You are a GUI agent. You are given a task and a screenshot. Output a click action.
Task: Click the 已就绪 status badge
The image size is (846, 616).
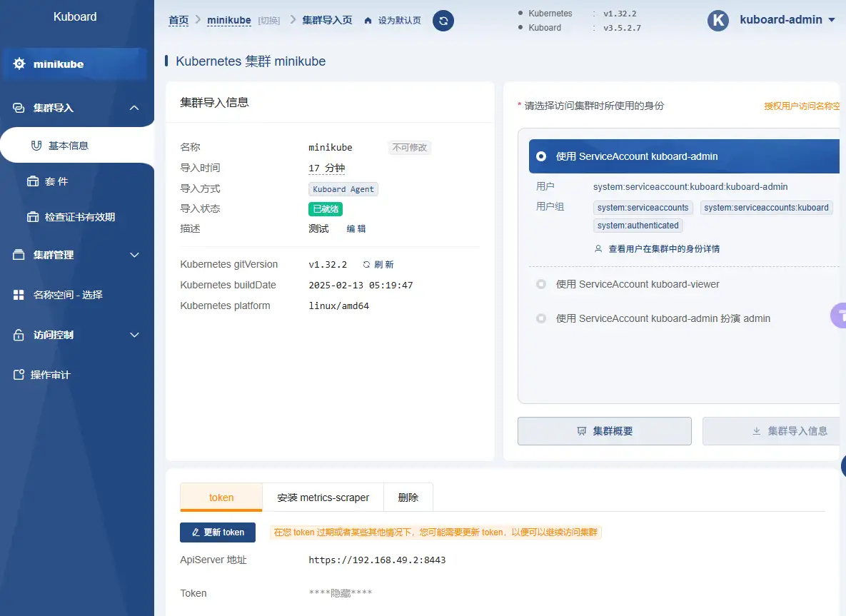click(x=326, y=208)
